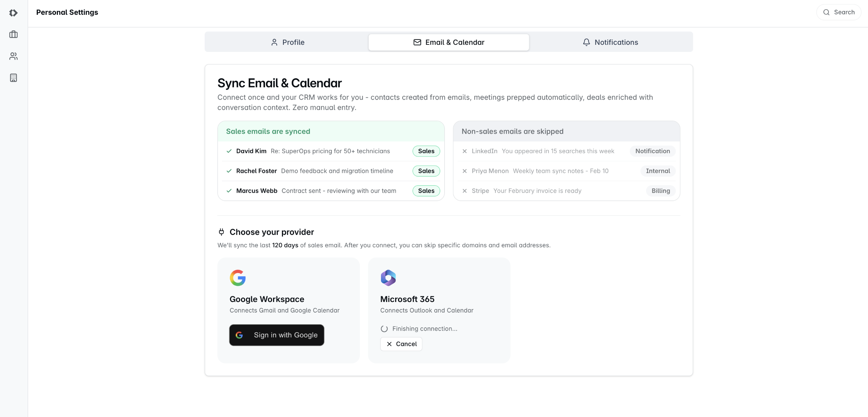Click the '120 days' bold text
This screenshot has height=417, width=868.
click(x=285, y=245)
